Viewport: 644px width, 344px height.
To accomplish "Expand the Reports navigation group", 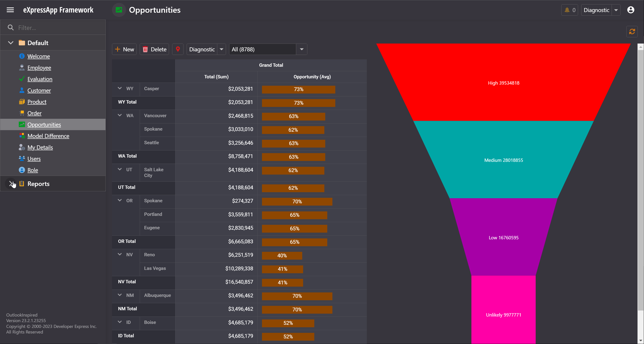I will (11, 184).
